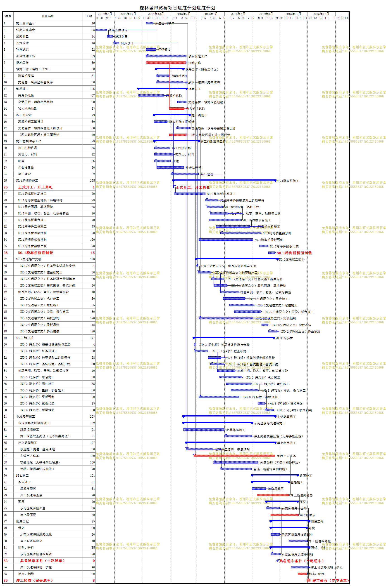Screen dimensions: 386x588
Task: Select task name 线路方案确定 in row 2
Action: point(26,30)
